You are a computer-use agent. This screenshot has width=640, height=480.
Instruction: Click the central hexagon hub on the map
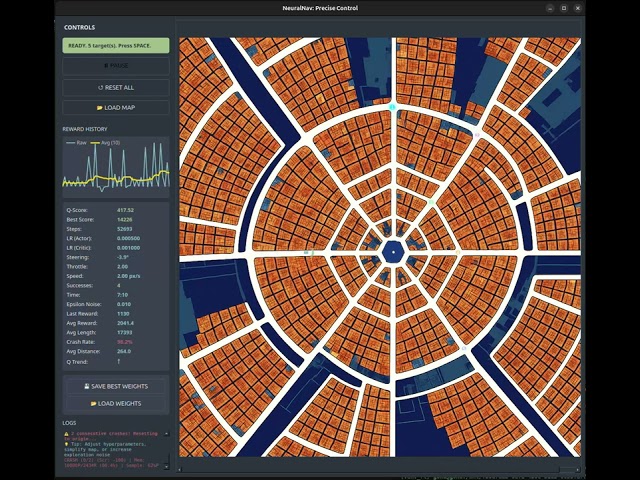tap(394, 253)
